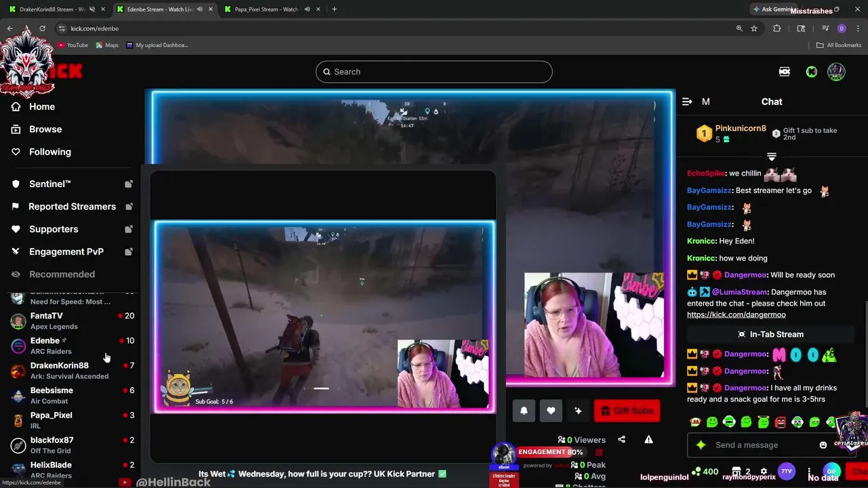Mute Papa_Pixel tab audio icon
This screenshot has width=868, height=488.
[x=307, y=9]
